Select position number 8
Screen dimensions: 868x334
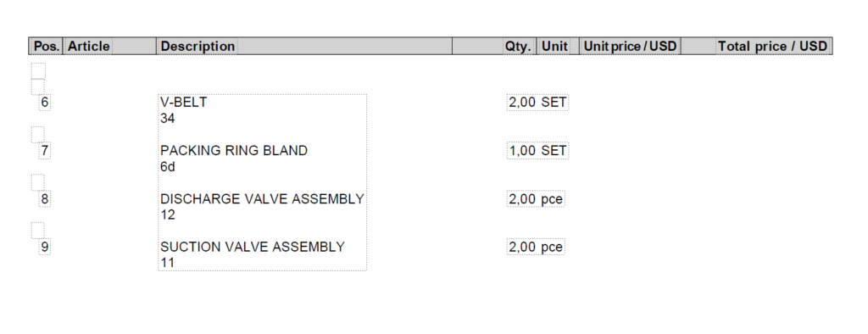pyautogui.click(x=44, y=199)
